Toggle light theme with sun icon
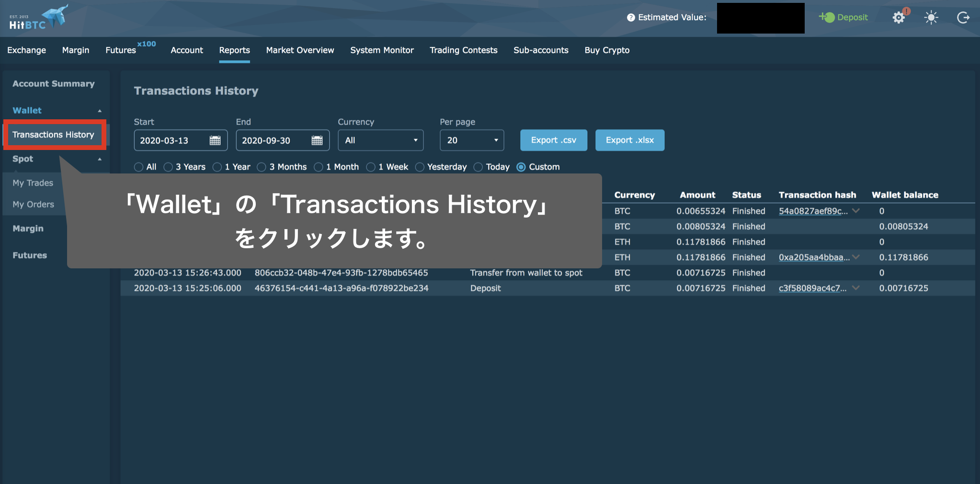Screen dimensions: 980x484 (931, 18)
